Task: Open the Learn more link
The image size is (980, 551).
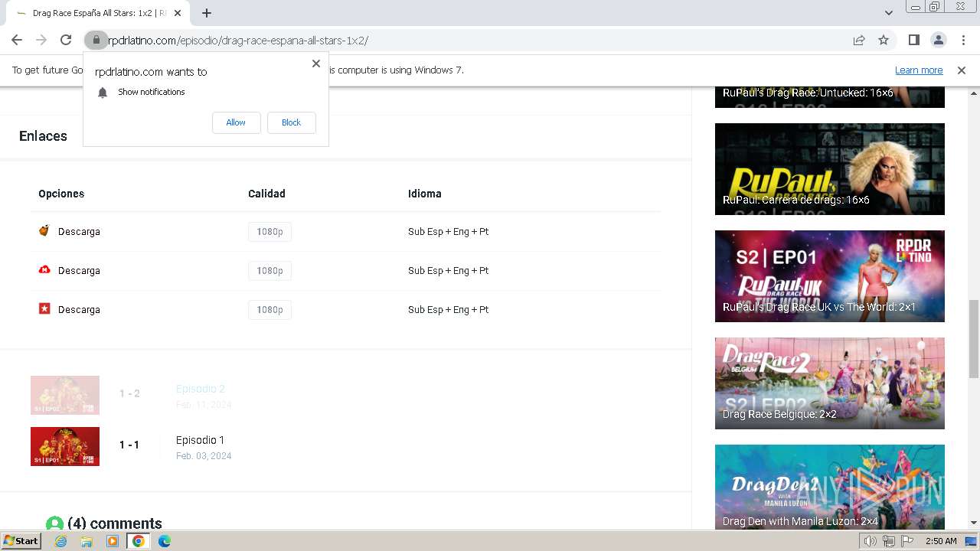Action: (x=919, y=70)
